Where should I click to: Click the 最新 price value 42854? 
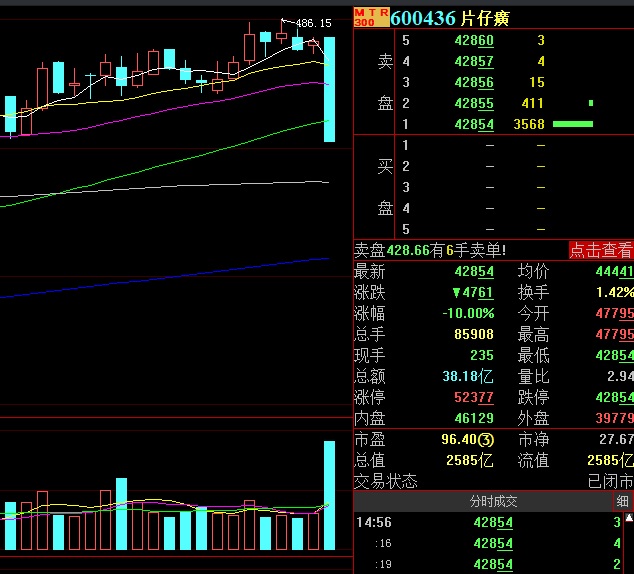474,272
